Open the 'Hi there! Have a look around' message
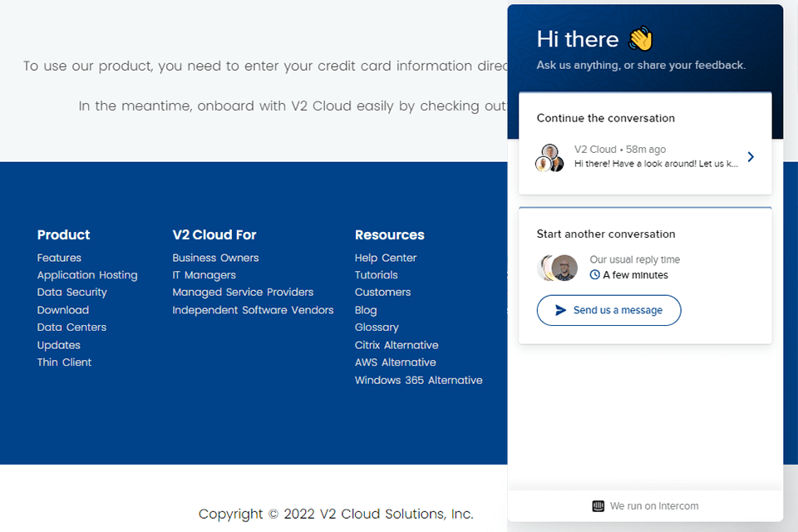 656,164
